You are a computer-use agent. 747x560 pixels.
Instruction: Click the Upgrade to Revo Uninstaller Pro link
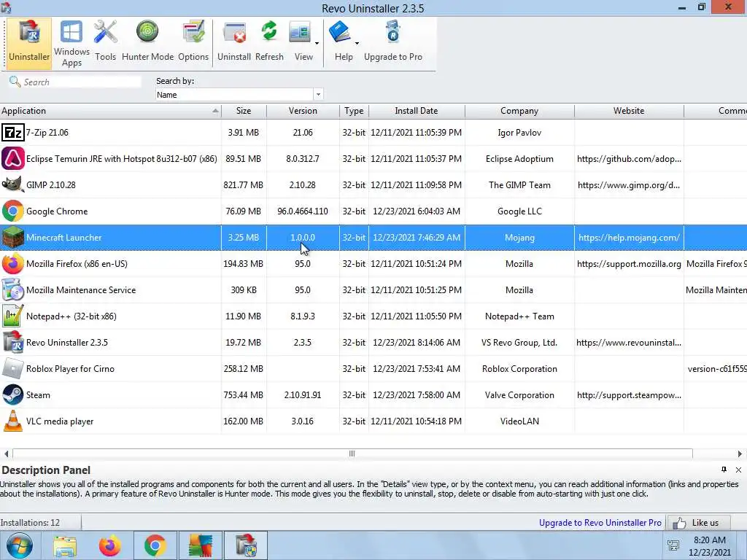pyautogui.click(x=600, y=522)
